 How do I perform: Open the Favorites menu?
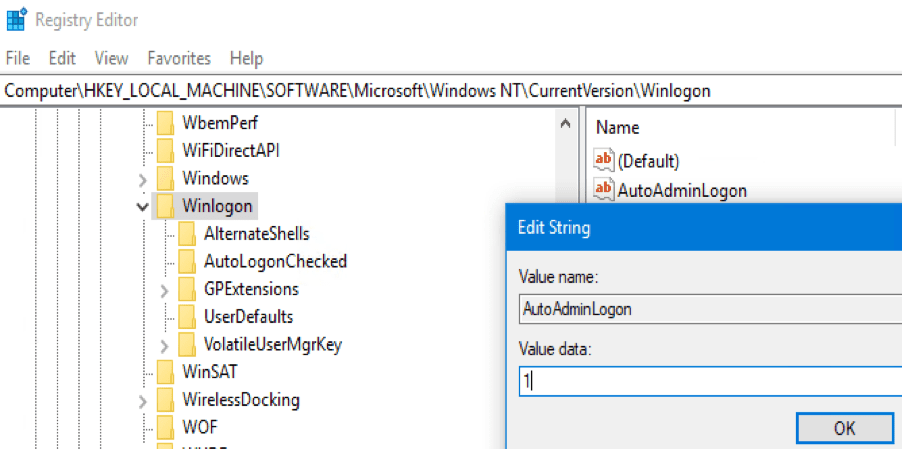(179, 58)
